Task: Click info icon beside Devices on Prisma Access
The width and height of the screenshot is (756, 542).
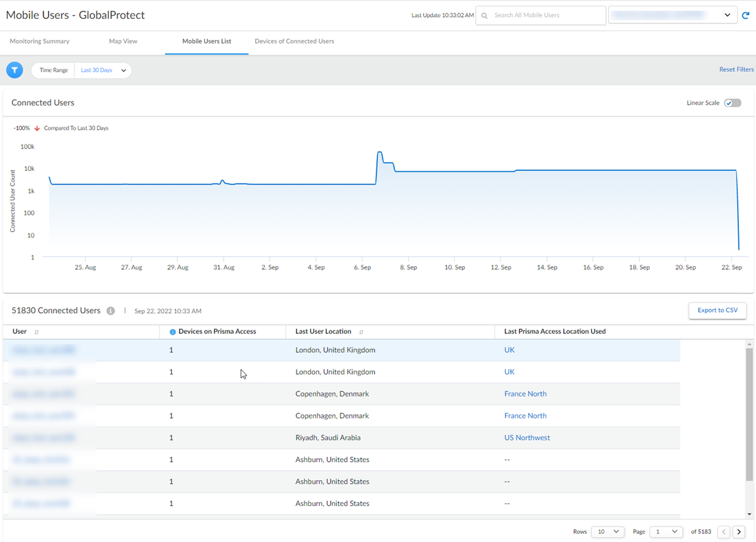Action: (x=173, y=332)
